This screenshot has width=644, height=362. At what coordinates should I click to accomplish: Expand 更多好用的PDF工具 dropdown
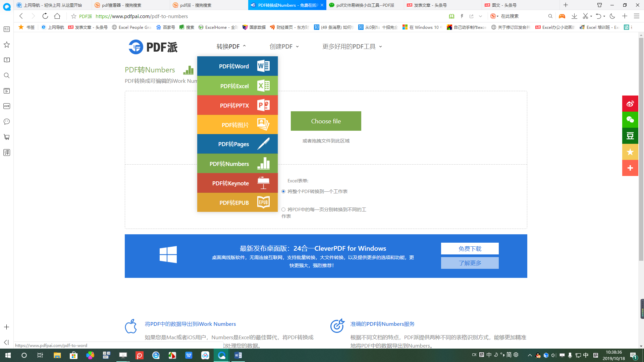tap(352, 46)
